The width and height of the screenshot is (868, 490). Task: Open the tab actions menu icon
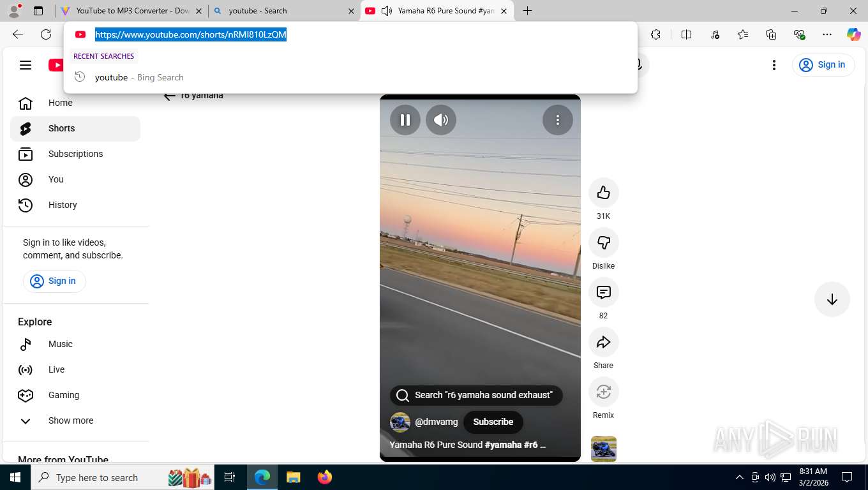[x=38, y=11]
